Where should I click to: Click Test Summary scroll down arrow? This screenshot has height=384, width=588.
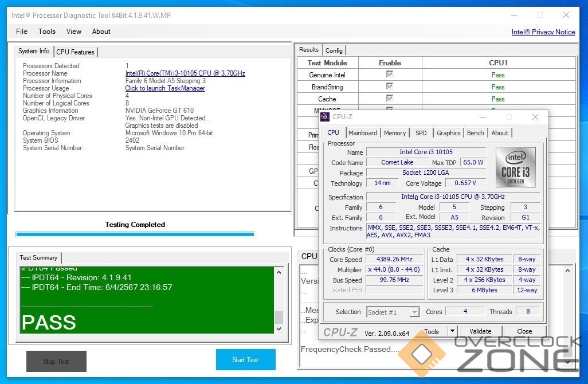279,329
